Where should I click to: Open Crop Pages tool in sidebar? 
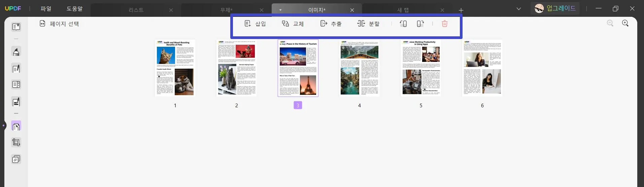(x=16, y=142)
